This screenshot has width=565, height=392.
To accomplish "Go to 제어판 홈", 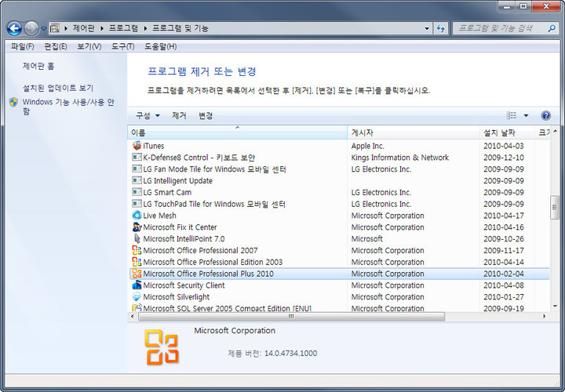I will (x=38, y=66).
